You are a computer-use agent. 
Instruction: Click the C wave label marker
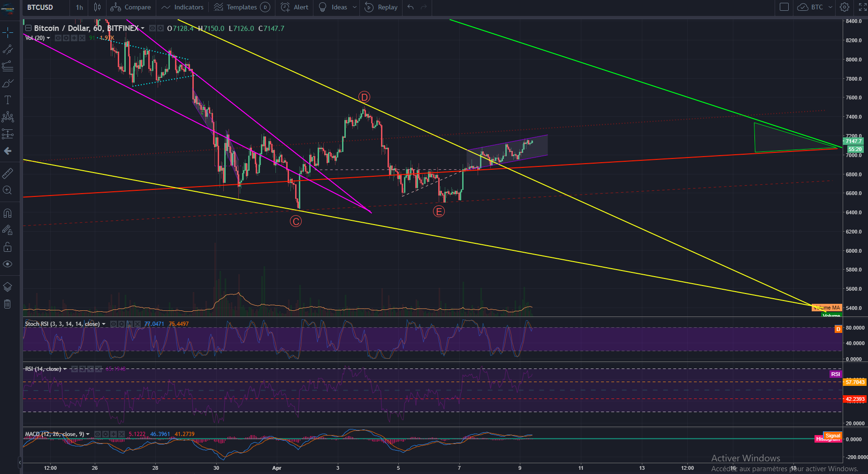296,221
